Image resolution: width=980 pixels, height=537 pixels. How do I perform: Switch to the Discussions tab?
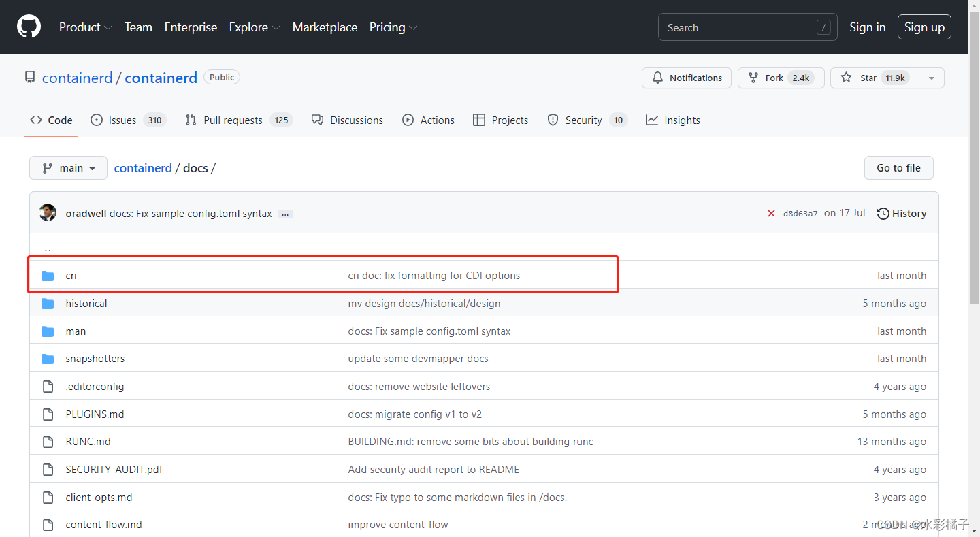[x=347, y=120]
